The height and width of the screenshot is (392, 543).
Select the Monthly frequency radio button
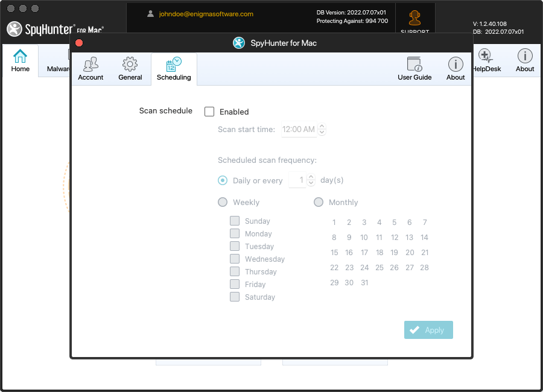tap(319, 203)
